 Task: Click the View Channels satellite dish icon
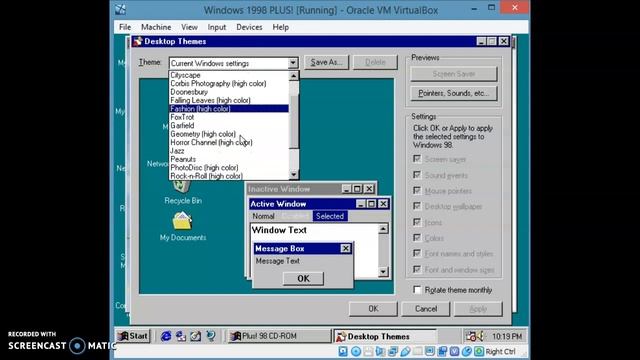pyautogui.click(x=211, y=336)
